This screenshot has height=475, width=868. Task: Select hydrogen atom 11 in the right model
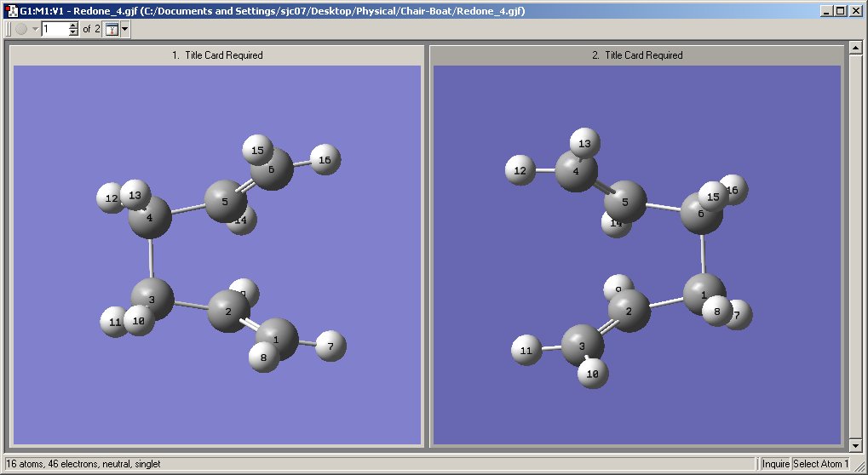(526, 350)
